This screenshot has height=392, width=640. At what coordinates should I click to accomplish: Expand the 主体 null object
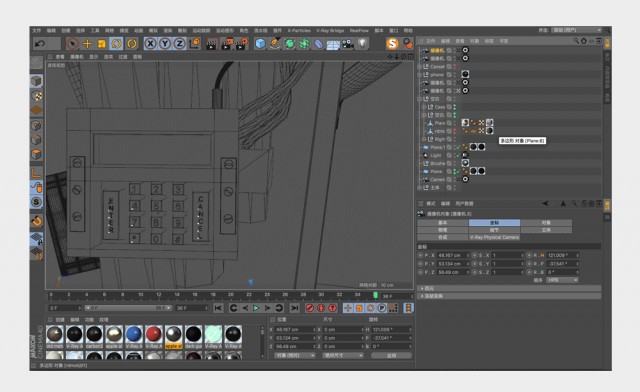point(420,188)
